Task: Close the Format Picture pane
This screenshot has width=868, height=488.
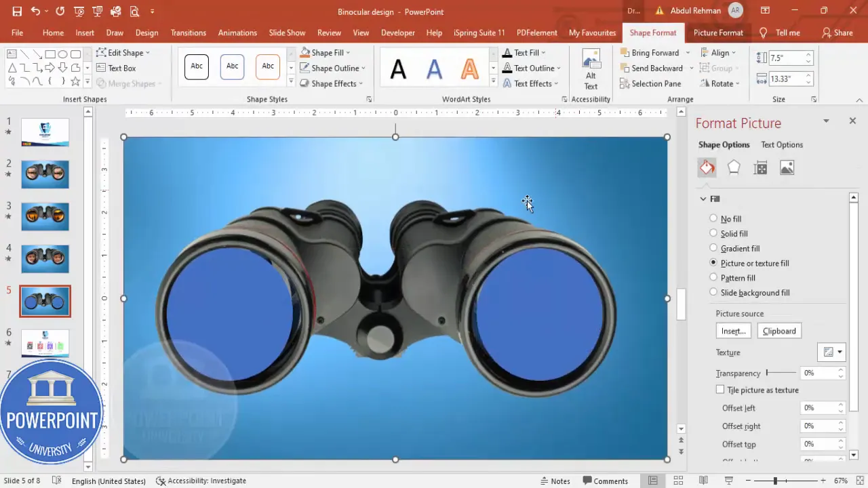Action: click(x=852, y=121)
